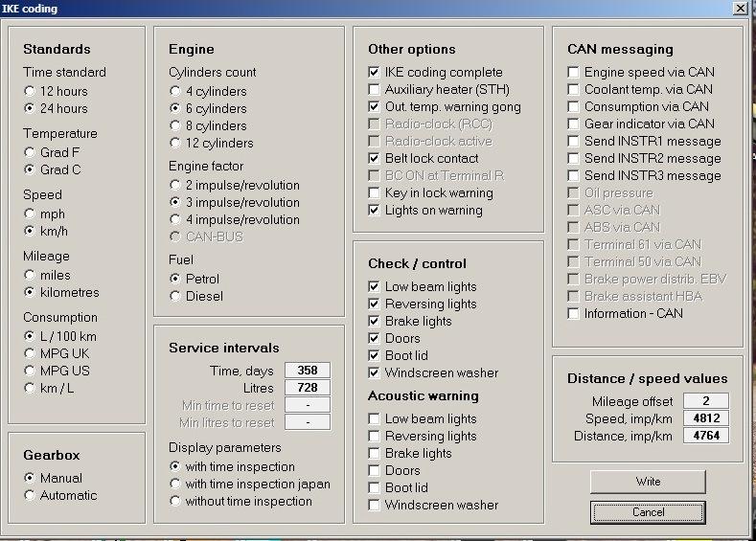
Task: Select 2 impulse/revolution engine factor
Action: click(175, 185)
